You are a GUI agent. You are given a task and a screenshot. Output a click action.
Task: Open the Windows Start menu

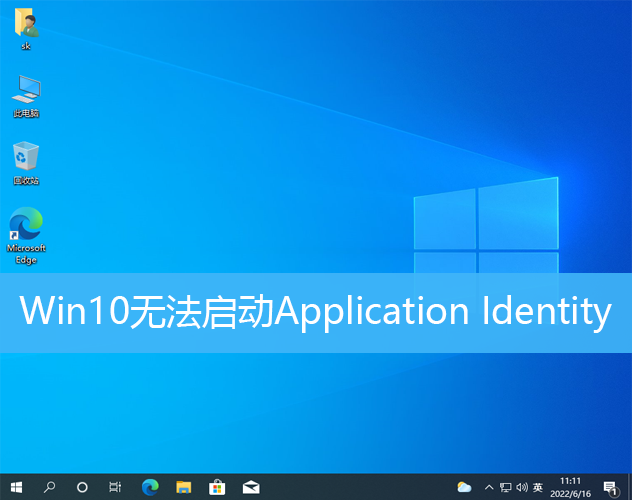pos(16,487)
